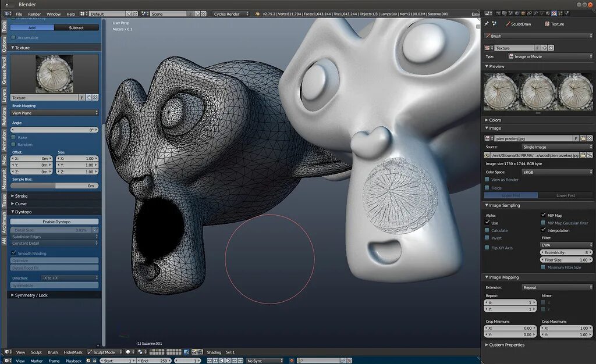Viewport: 596px width, 364px height.
Task: Open the Color Space sRGB dropdown
Action: click(557, 172)
